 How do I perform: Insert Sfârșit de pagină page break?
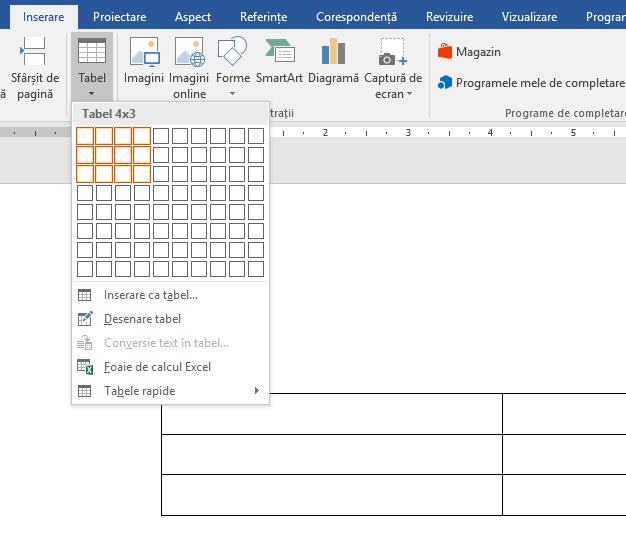pos(34,66)
